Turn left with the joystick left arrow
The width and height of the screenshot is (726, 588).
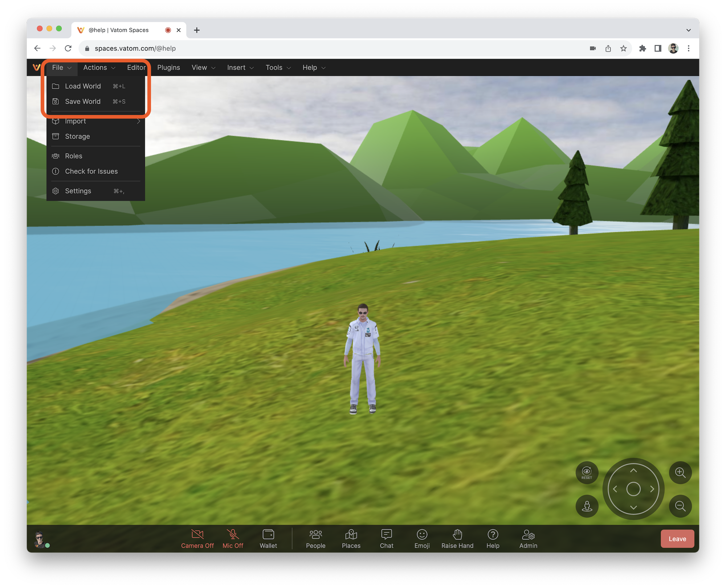[615, 489]
